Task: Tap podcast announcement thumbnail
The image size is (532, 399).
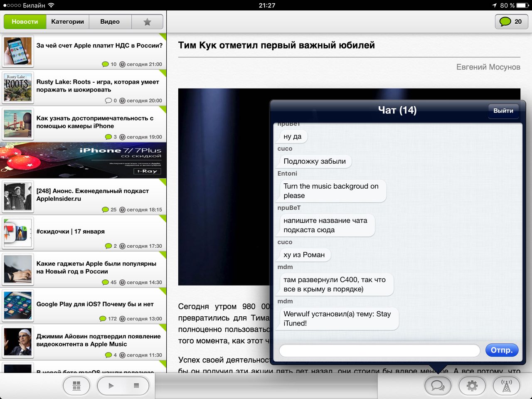Action: click(17, 197)
